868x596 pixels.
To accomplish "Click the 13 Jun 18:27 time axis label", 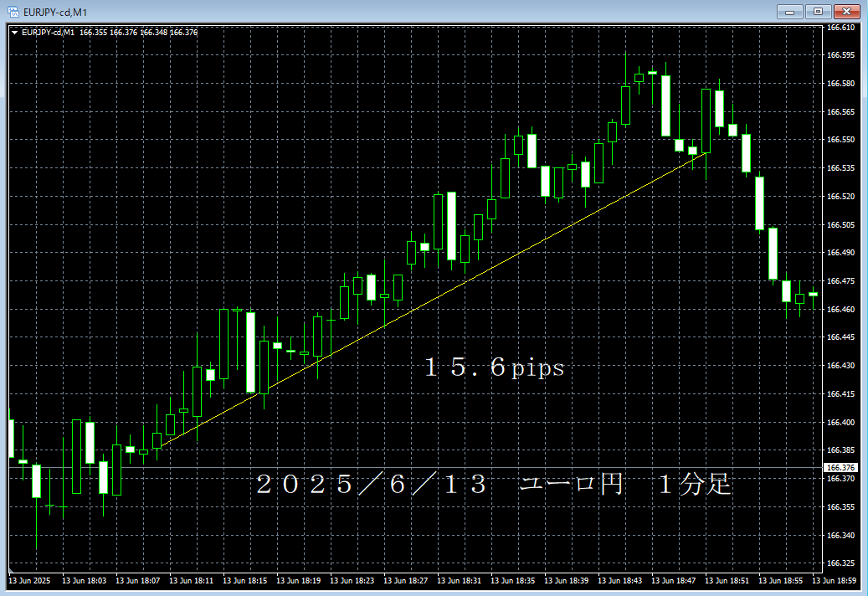I will 406,580.
